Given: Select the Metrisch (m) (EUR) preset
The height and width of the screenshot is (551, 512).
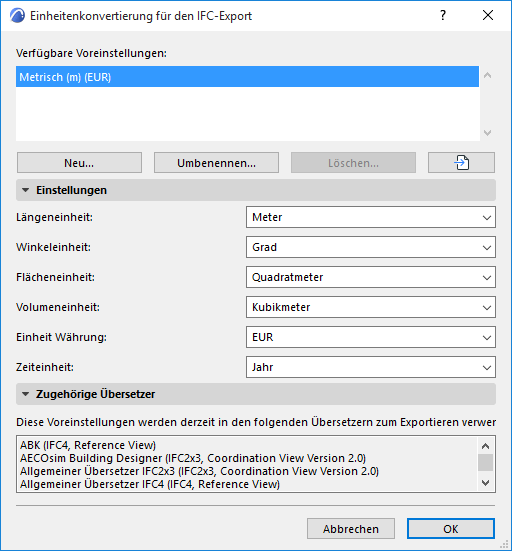Looking at the screenshot, I should [247, 77].
